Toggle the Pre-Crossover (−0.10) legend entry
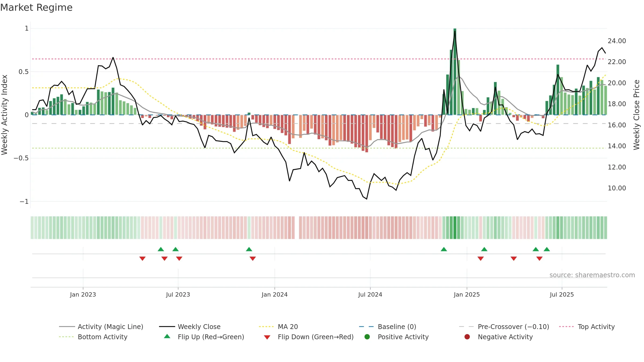644x362 pixels. 504,327
